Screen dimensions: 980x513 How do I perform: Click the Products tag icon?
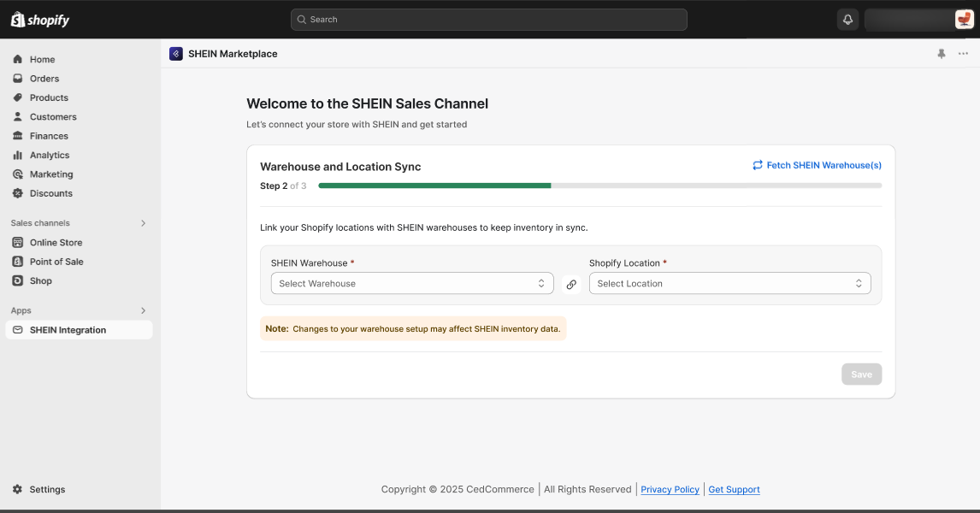(x=17, y=97)
